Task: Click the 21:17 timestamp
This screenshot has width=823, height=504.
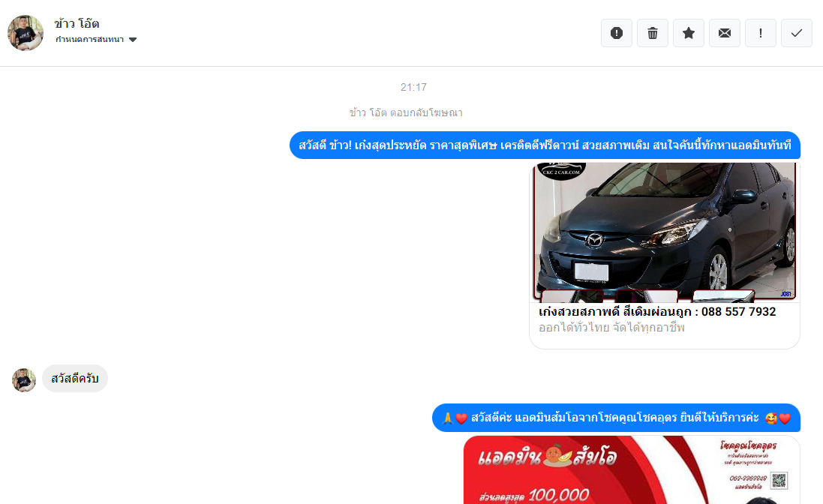Action: 413,87
